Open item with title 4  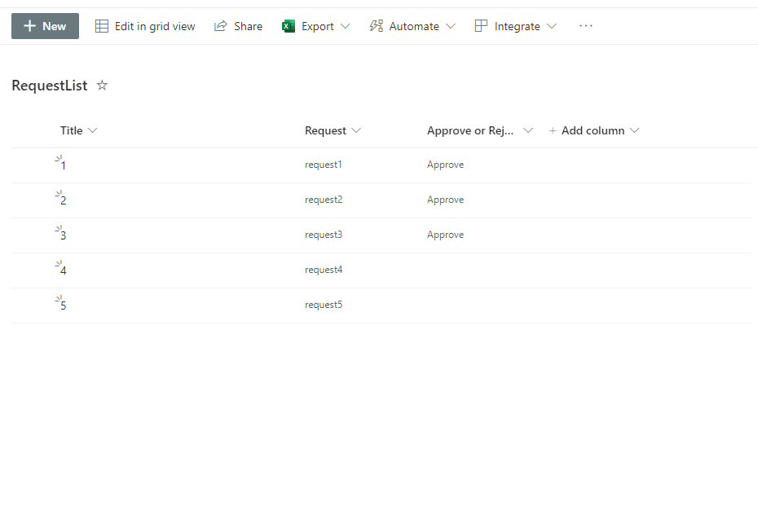[x=64, y=270]
